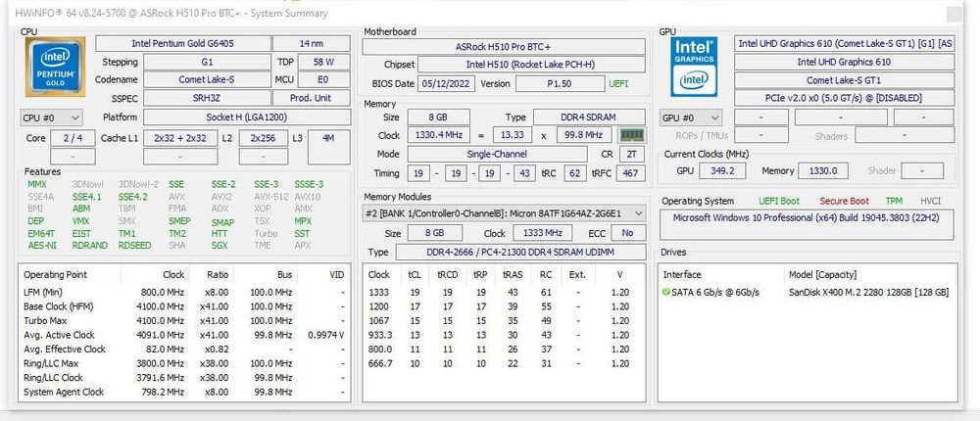Click the tRC 62 value

574,173
